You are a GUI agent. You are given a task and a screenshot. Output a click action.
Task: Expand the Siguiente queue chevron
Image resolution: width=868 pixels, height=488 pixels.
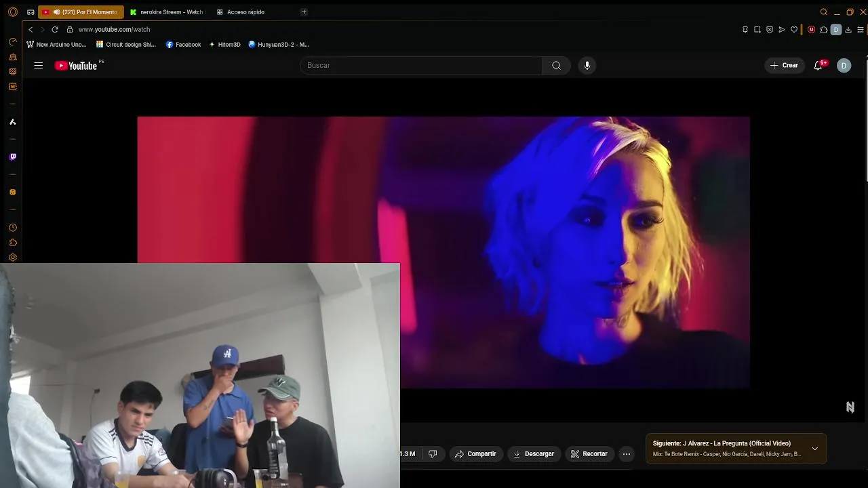point(814,449)
